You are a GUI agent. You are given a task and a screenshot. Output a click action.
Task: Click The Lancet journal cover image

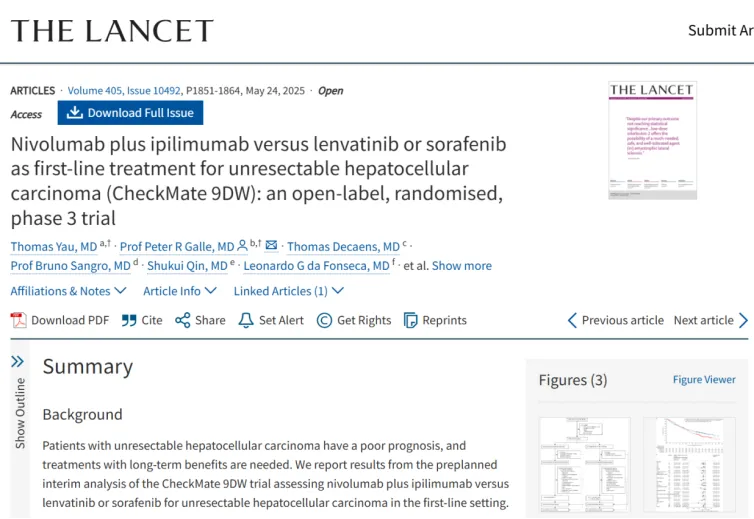(652, 140)
